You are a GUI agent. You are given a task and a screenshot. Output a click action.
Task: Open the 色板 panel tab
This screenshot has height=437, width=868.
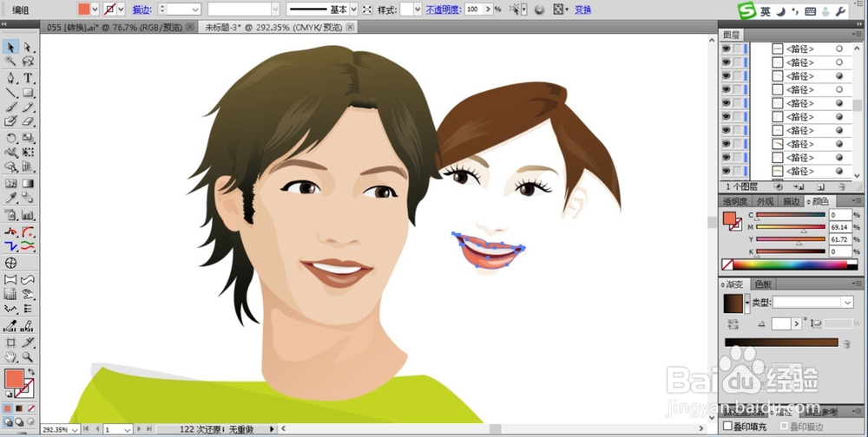point(763,284)
